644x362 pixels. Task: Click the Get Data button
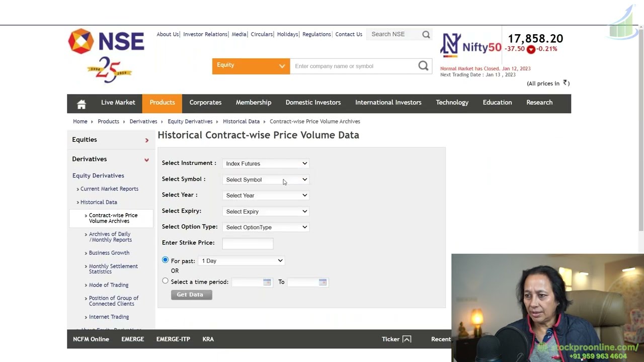(191, 295)
